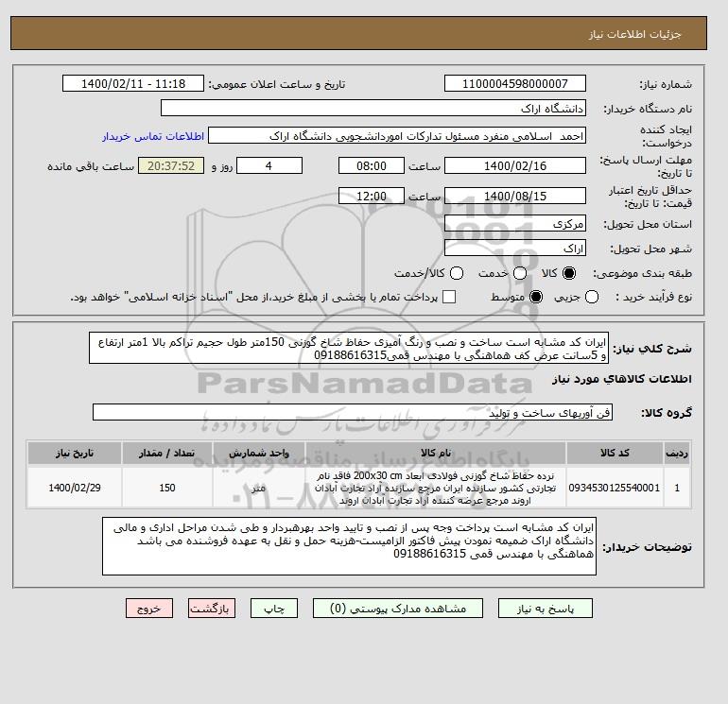
Task: Click the unit cell متر
Action: tap(259, 488)
